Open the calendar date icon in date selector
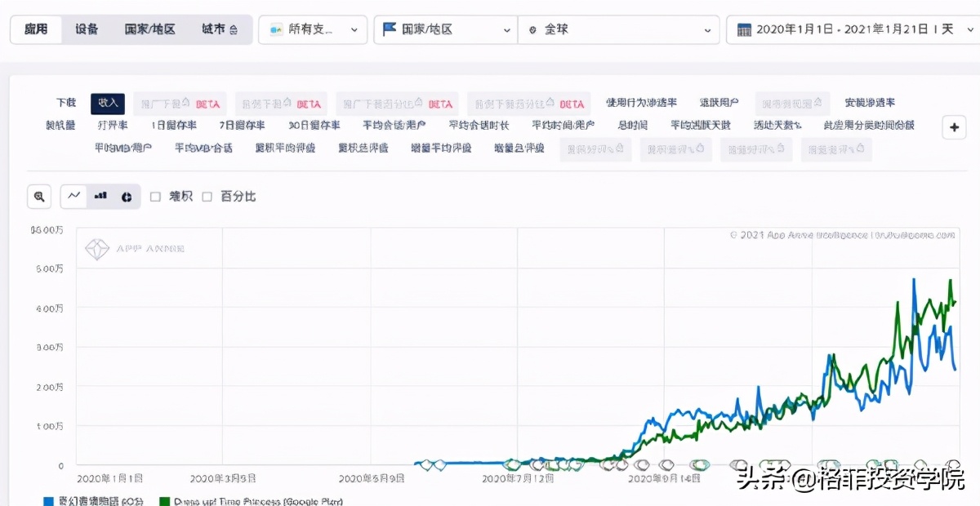980x506 pixels. (745, 29)
